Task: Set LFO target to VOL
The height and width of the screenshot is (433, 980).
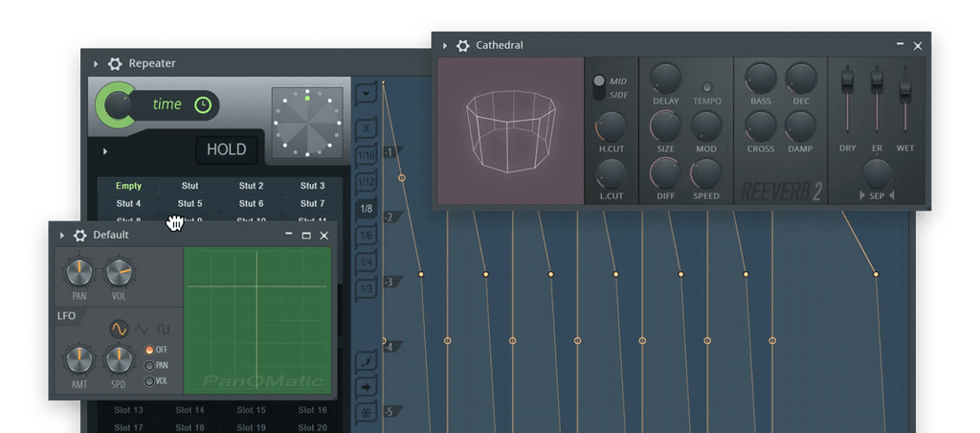Action: click(x=149, y=381)
